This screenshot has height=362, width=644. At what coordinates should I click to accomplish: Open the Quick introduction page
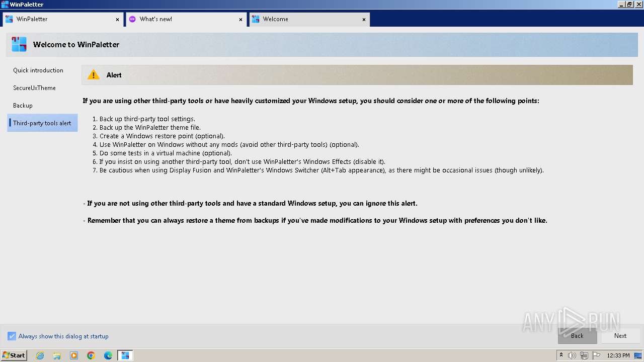[x=42, y=70]
